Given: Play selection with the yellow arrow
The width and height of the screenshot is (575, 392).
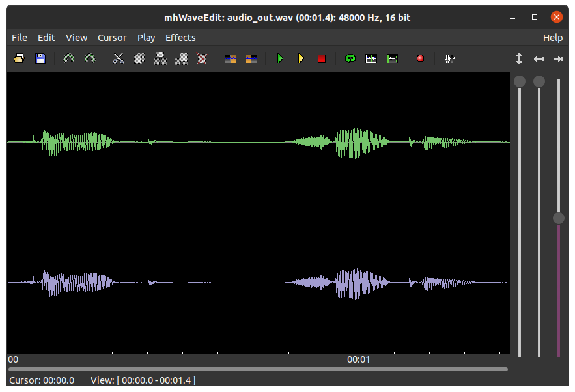Looking at the screenshot, I should (x=301, y=59).
